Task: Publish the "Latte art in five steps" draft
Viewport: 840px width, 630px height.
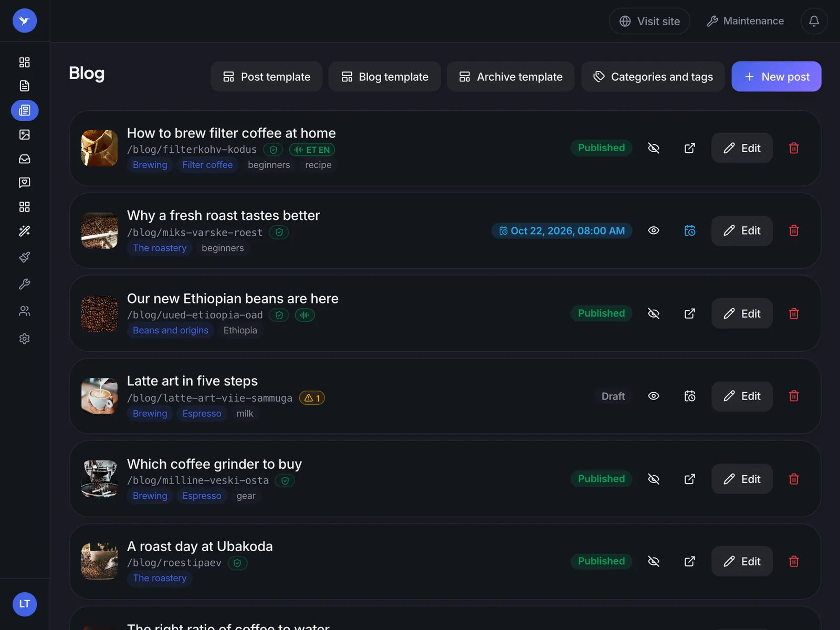Action: 654,396
